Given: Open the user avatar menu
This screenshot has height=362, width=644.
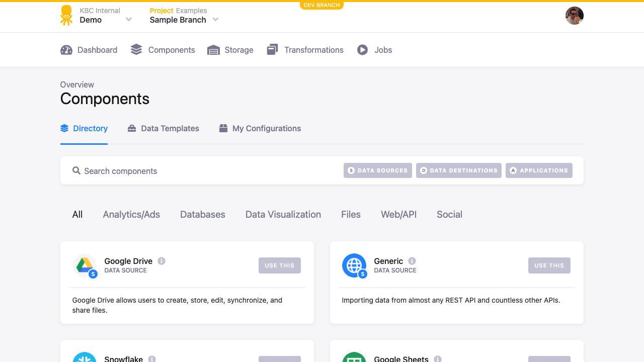Looking at the screenshot, I should [575, 16].
